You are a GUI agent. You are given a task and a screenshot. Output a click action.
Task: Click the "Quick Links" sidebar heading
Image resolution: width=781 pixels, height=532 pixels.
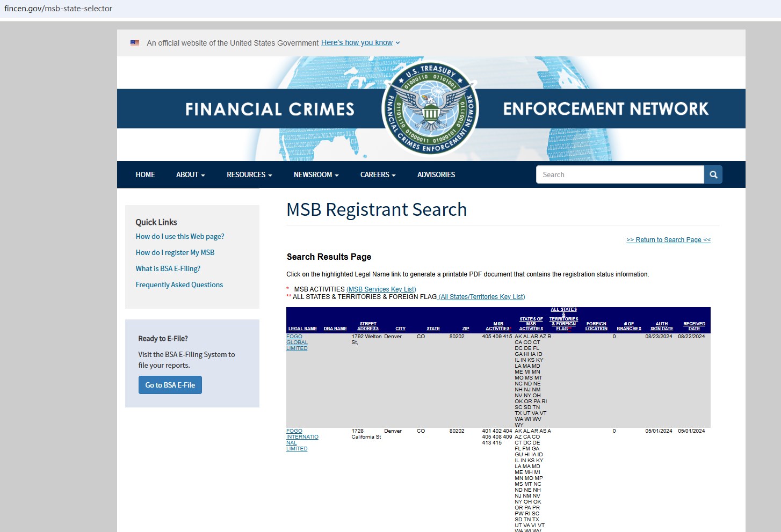tap(156, 222)
